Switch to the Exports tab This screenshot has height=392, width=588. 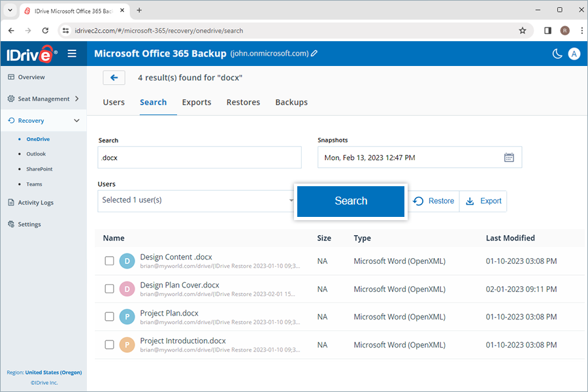197,103
